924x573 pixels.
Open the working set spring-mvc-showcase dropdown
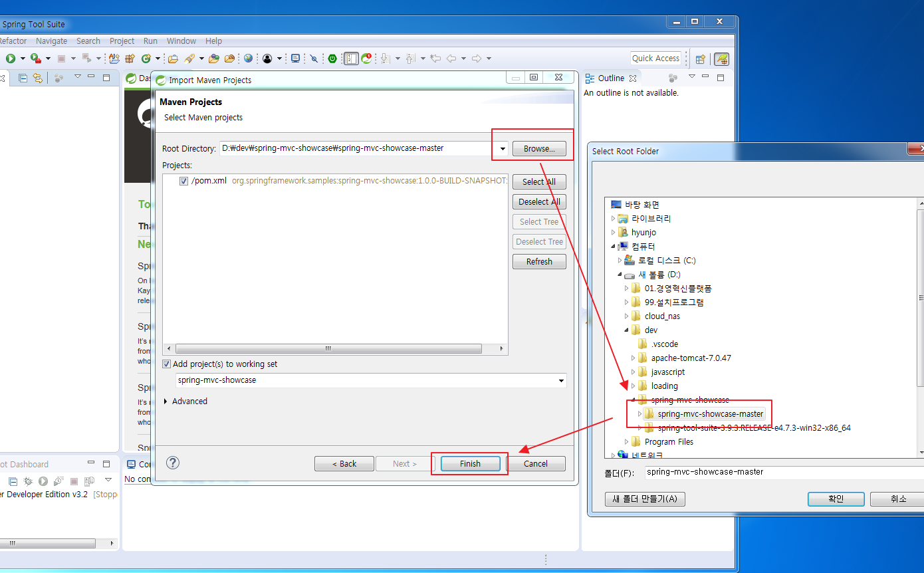click(562, 381)
